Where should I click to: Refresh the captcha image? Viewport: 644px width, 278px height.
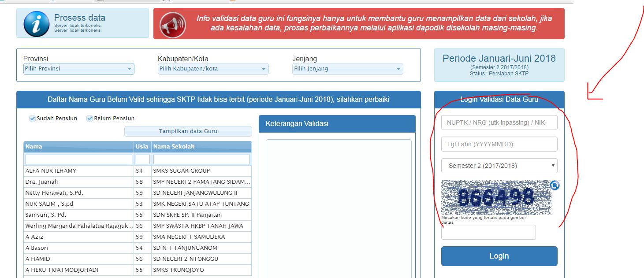point(555,185)
